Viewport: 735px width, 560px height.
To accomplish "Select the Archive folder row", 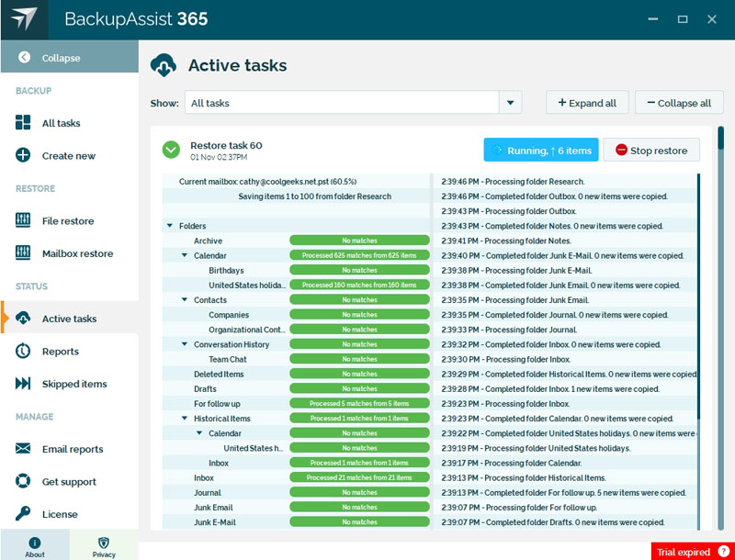I will click(296, 241).
